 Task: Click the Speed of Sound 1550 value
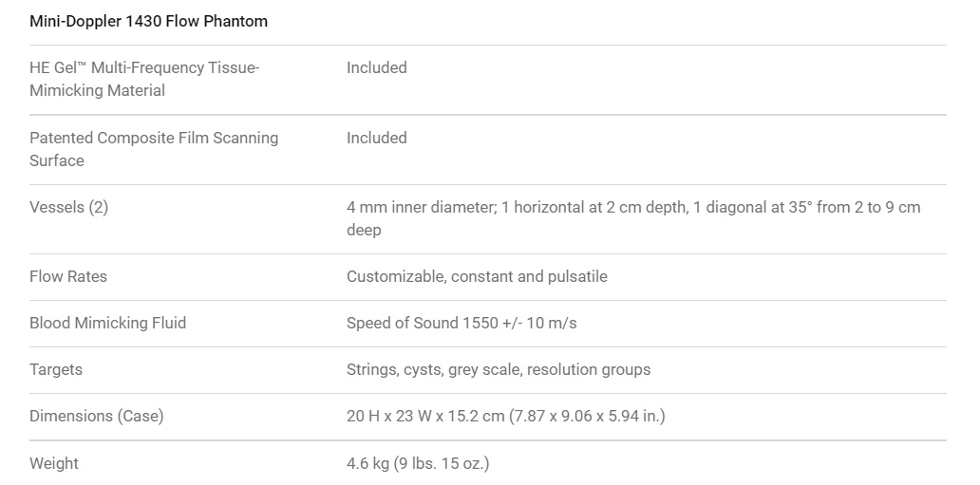(x=462, y=323)
